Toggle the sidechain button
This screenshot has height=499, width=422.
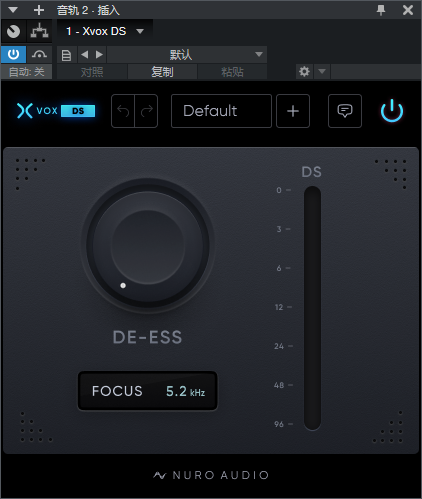[39, 54]
